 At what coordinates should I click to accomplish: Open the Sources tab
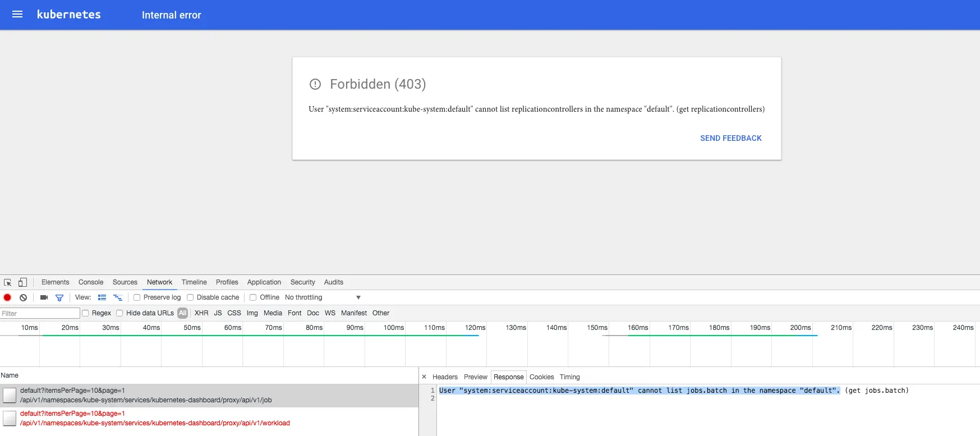[x=125, y=282]
